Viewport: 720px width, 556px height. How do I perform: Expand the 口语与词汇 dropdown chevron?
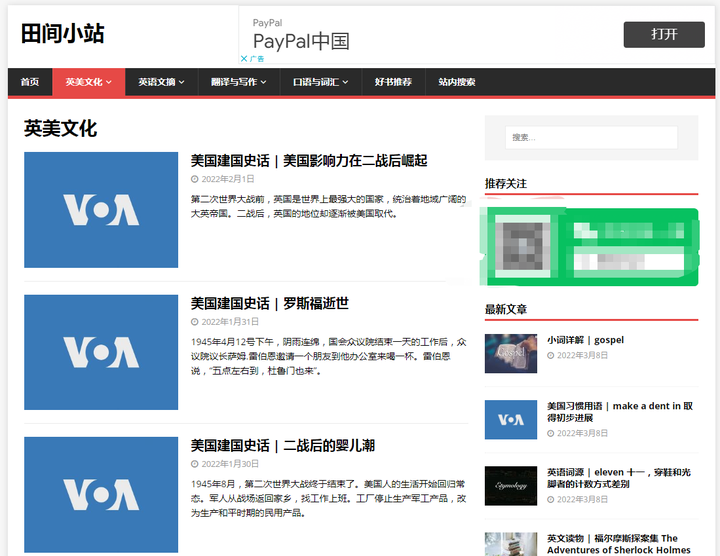point(345,83)
